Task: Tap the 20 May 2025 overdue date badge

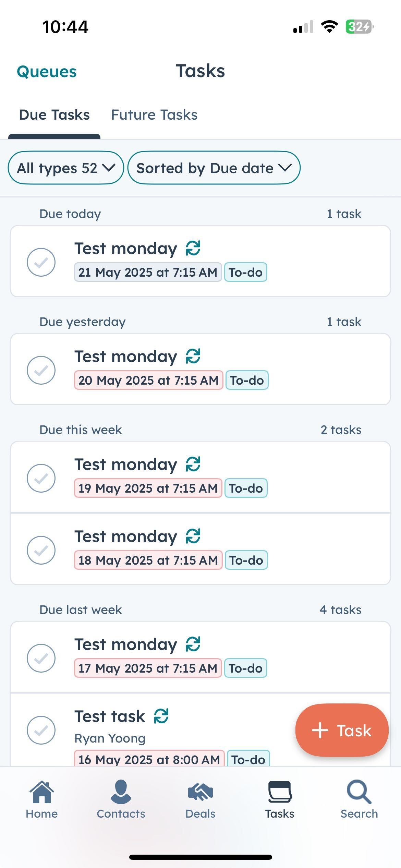Action: click(148, 380)
